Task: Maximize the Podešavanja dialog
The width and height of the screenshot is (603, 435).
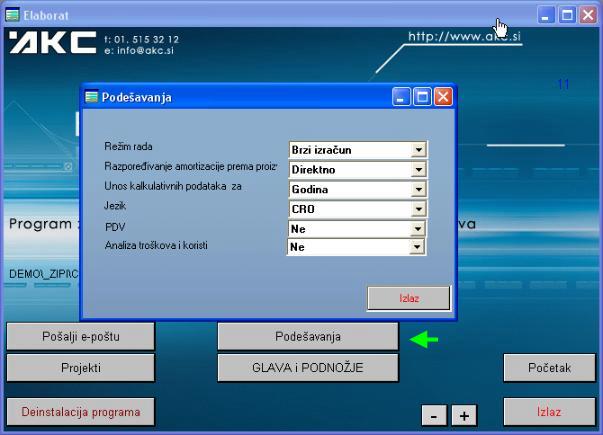Action: (422, 97)
